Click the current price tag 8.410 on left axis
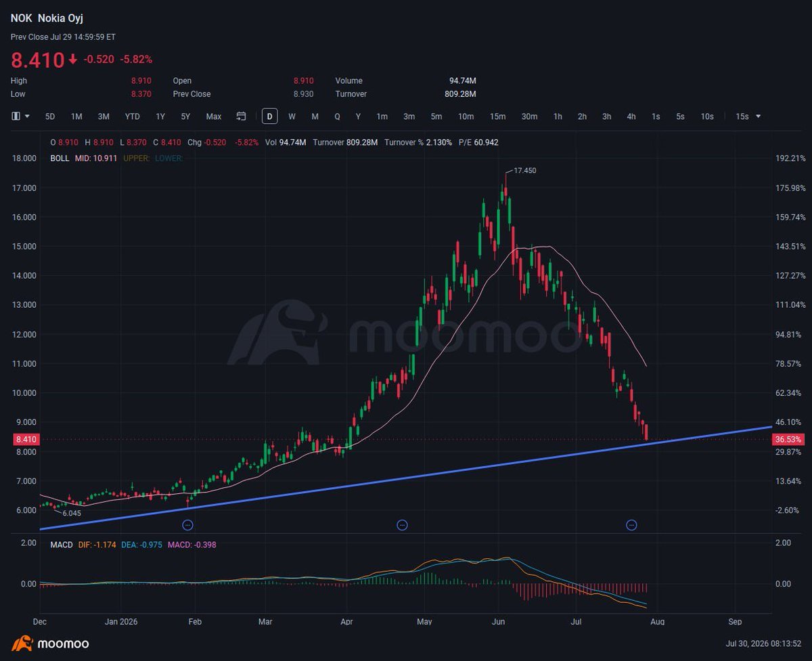This screenshot has width=812, height=661. [x=25, y=439]
